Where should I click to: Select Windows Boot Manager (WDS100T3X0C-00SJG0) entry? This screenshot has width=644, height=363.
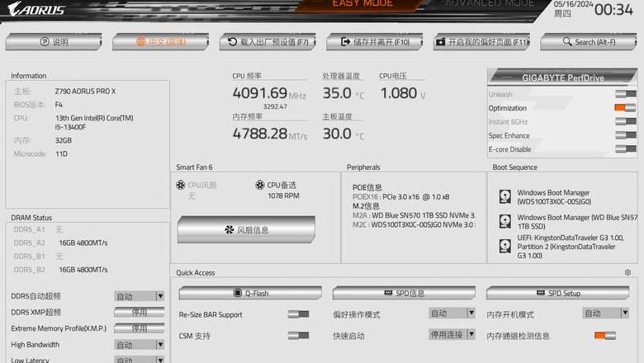pyautogui.click(x=554, y=197)
